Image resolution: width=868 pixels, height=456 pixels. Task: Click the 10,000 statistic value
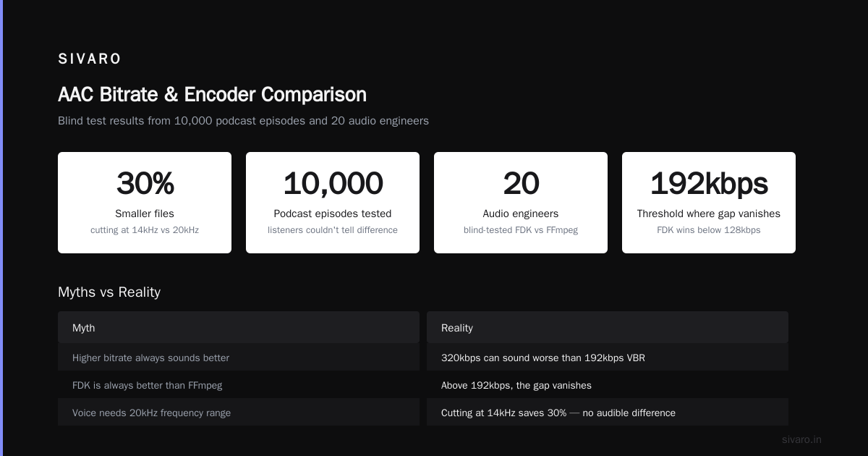click(x=333, y=184)
